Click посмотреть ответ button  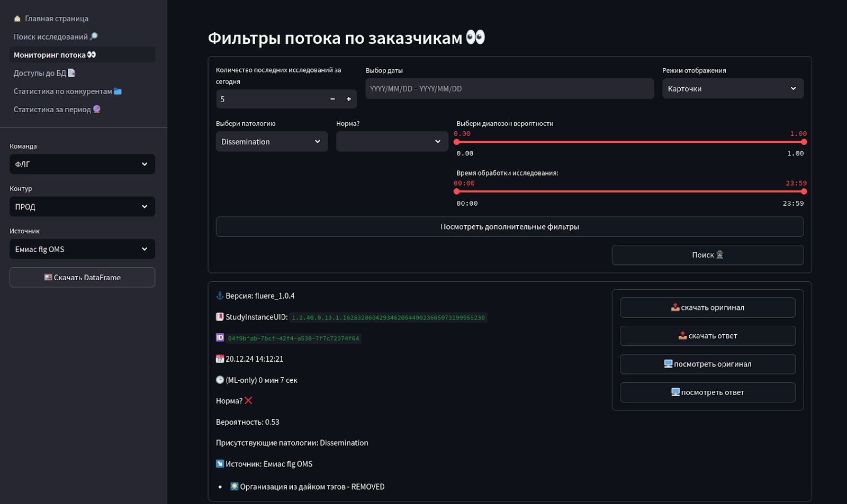[x=707, y=392]
